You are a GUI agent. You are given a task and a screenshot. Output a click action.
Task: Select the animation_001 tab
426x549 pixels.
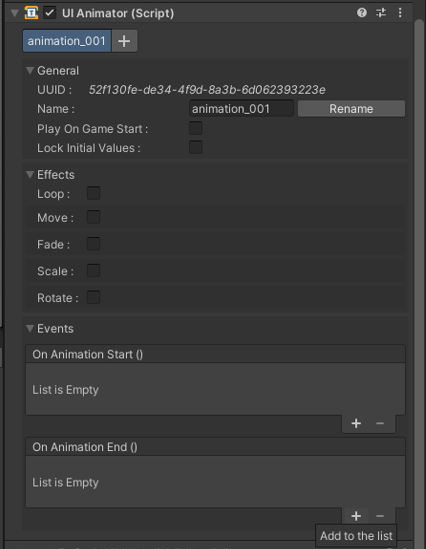click(x=67, y=41)
